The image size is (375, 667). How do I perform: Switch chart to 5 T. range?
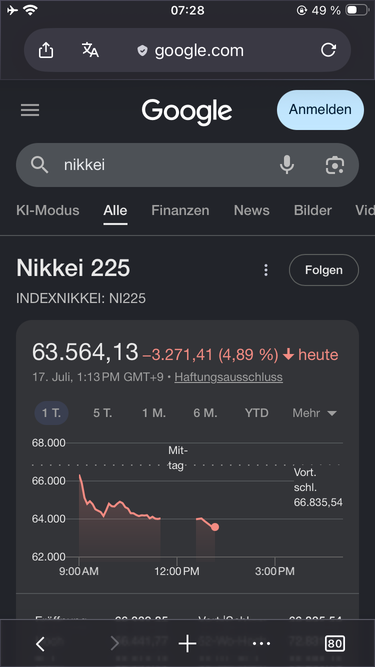[x=102, y=413]
